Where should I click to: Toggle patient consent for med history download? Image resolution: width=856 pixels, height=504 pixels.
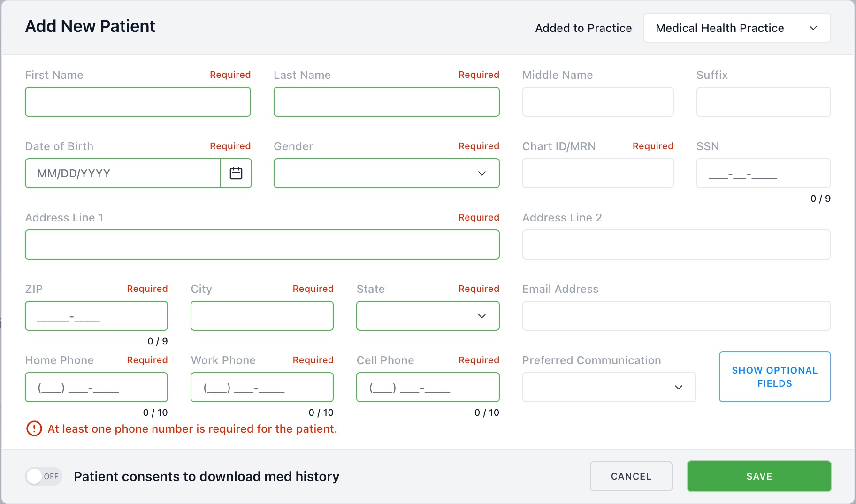point(44,476)
